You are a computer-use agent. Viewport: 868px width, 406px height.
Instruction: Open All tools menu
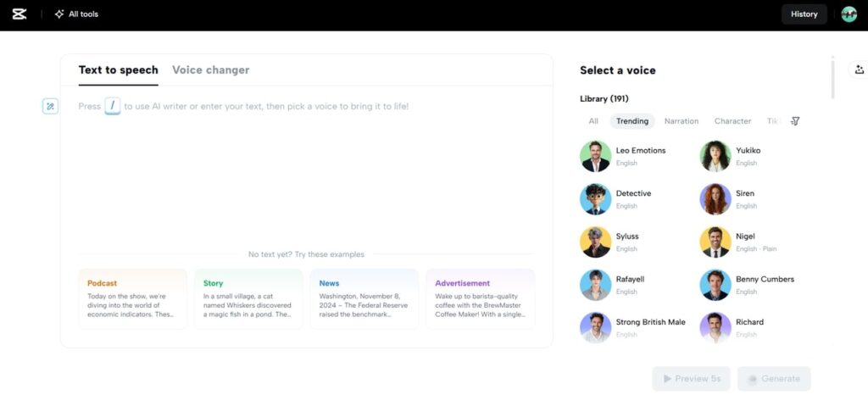(x=76, y=14)
